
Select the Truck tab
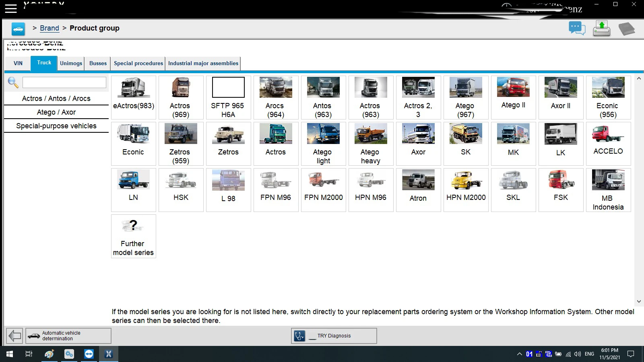[44, 63]
